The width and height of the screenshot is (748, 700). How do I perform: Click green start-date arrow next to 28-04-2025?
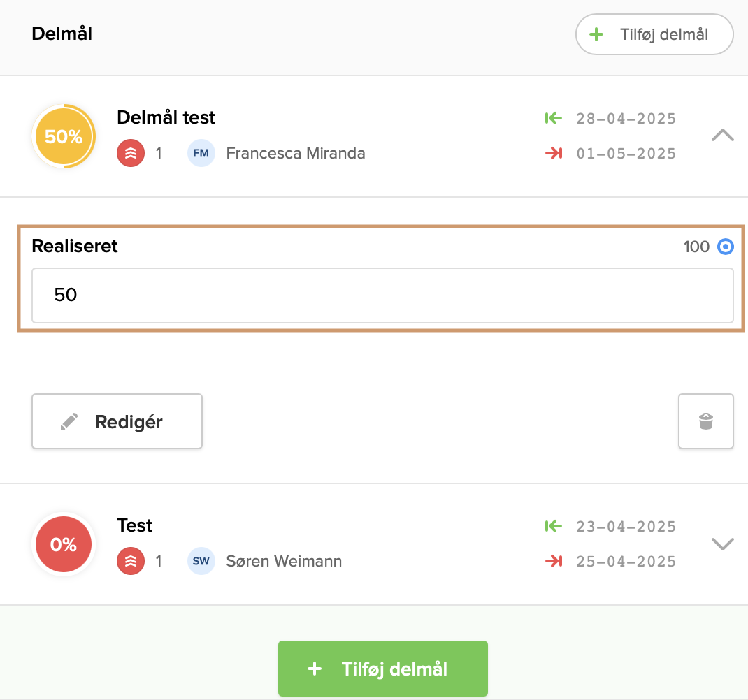point(554,118)
